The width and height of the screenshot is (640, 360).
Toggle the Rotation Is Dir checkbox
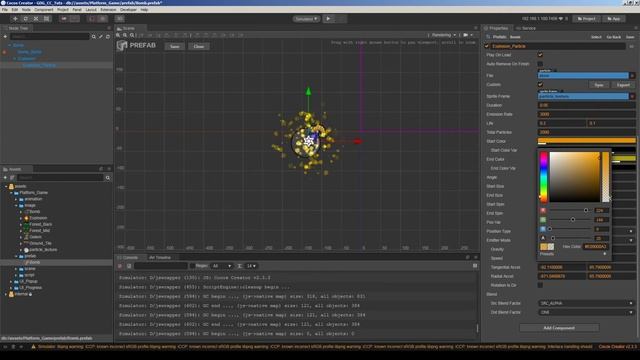click(x=540, y=285)
